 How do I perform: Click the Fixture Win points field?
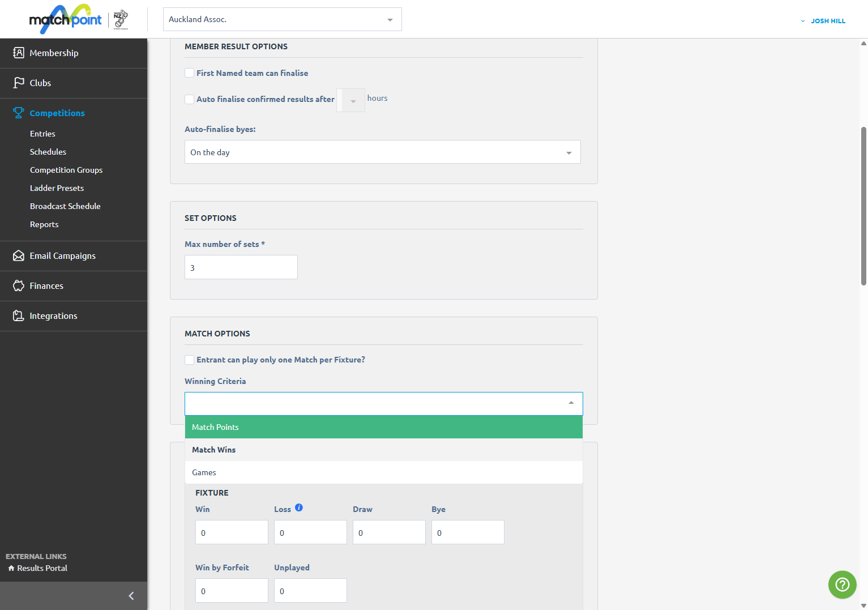point(232,532)
